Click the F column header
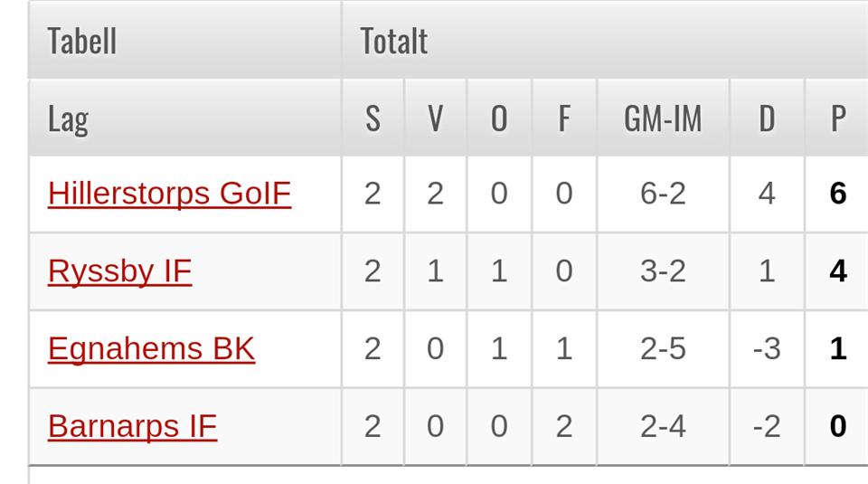Image resolution: width=868 pixels, height=484 pixels. [564, 118]
